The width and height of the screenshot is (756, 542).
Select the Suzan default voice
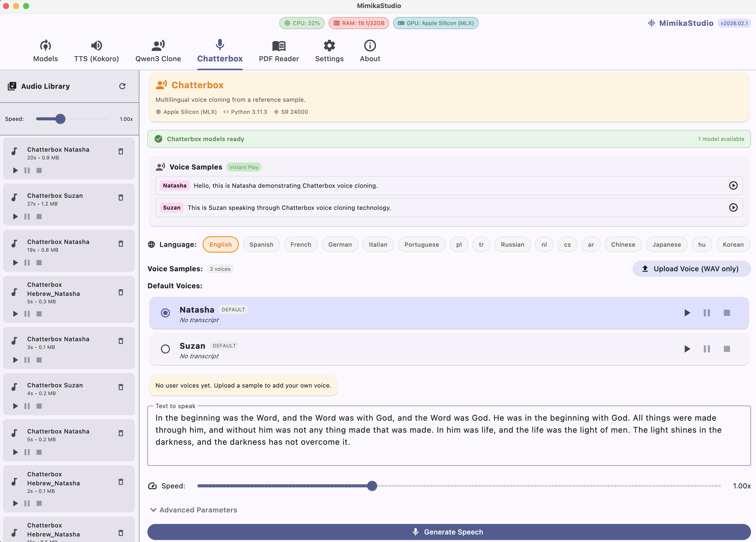pyautogui.click(x=165, y=349)
